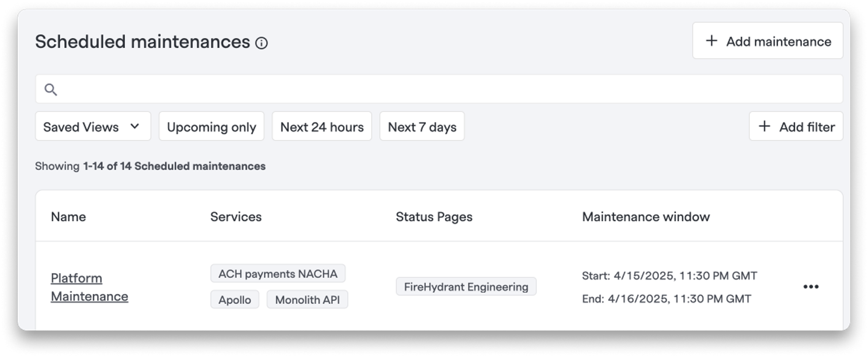
Task: Select the Apollo service tag
Action: click(x=235, y=300)
